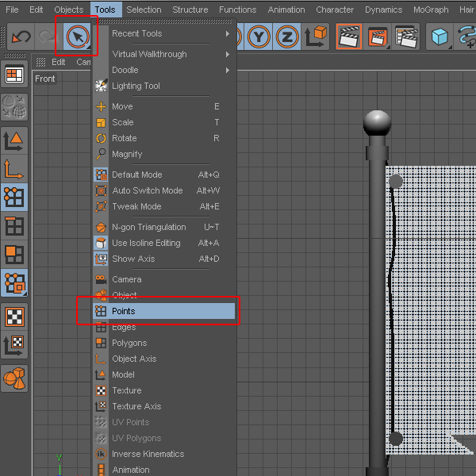Open the Character menu
This screenshot has height=476, width=476.
[x=335, y=10]
